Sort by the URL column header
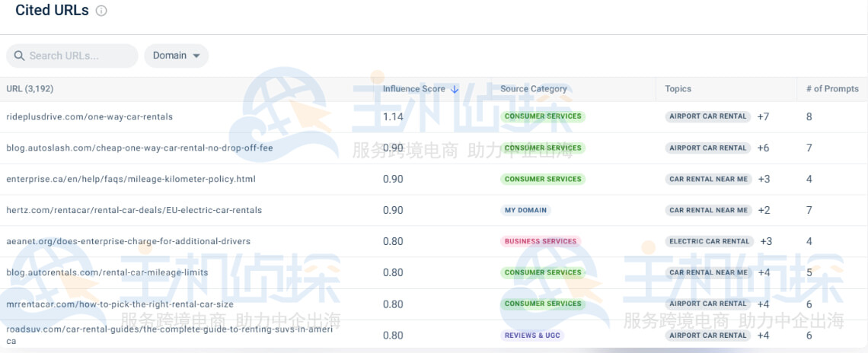Image resolution: width=868 pixels, height=353 pixels. [x=30, y=89]
